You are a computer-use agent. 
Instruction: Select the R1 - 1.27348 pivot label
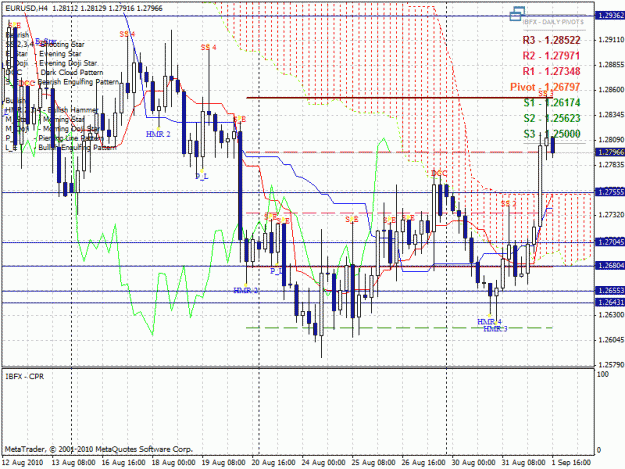551,71
